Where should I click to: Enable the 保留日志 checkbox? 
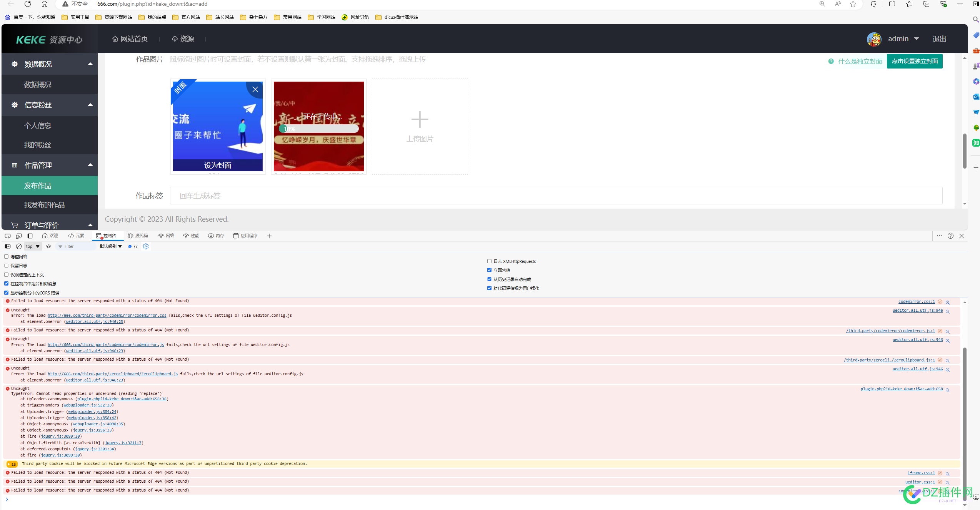[7, 265]
